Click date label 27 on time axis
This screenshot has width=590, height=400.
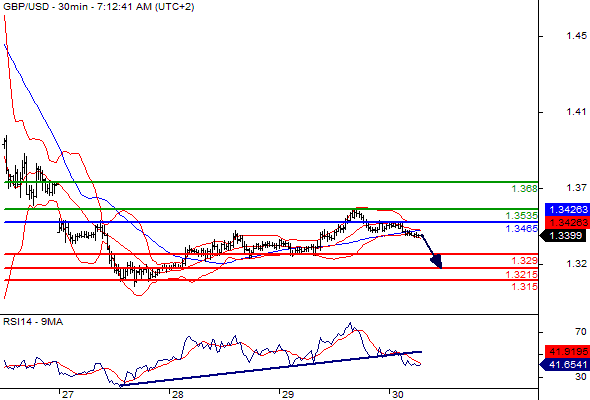point(68,394)
